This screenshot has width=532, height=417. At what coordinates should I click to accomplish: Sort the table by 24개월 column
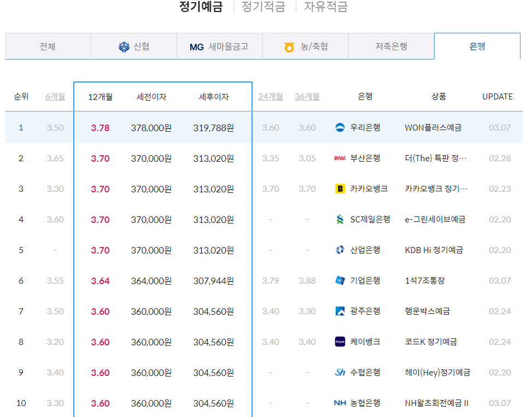coord(270,96)
